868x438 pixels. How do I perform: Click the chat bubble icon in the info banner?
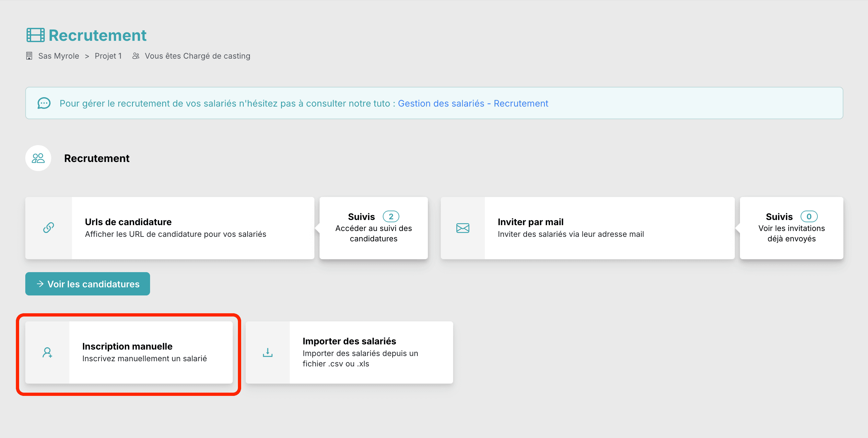[44, 103]
